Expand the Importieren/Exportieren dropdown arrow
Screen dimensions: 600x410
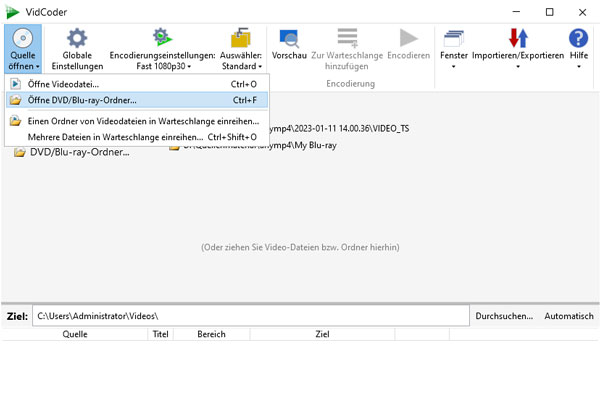(518, 67)
